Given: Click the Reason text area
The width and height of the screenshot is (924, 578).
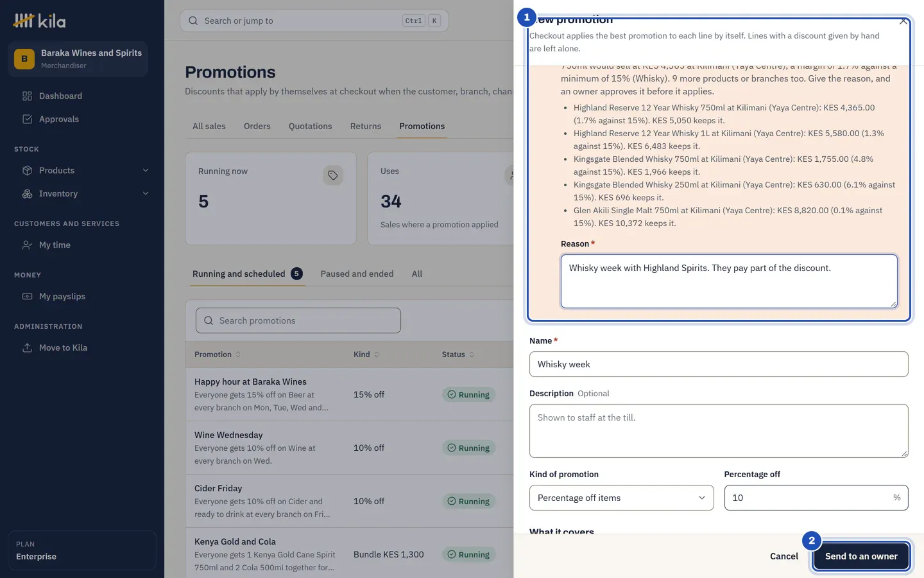Looking at the screenshot, I should [729, 281].
